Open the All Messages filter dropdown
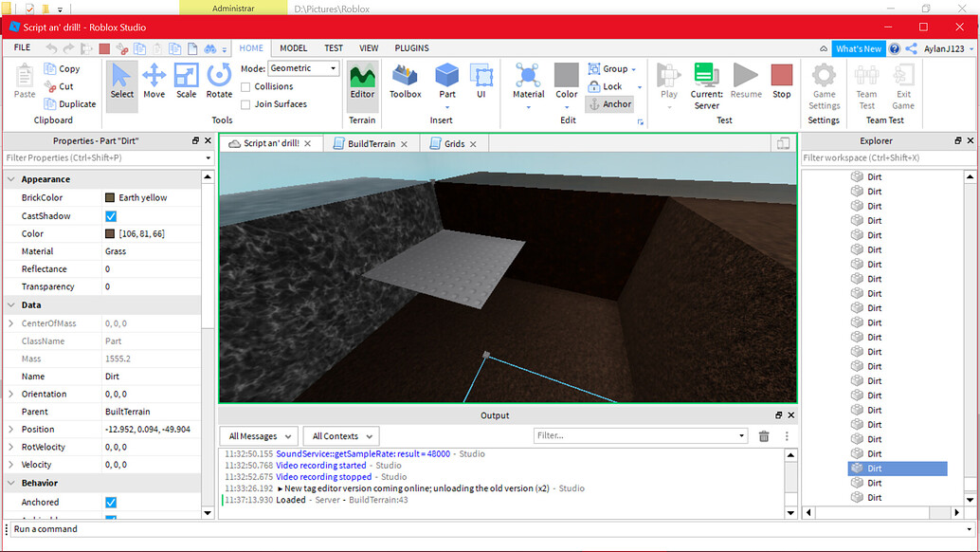 coord(258,435)
